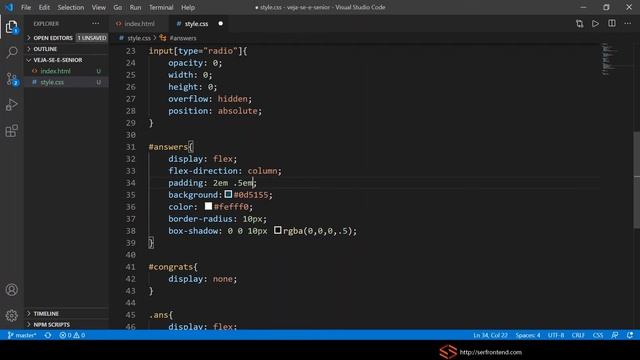Click the 'position: absolute;' code line
The image size is (640, 360).
coord(215,111)
